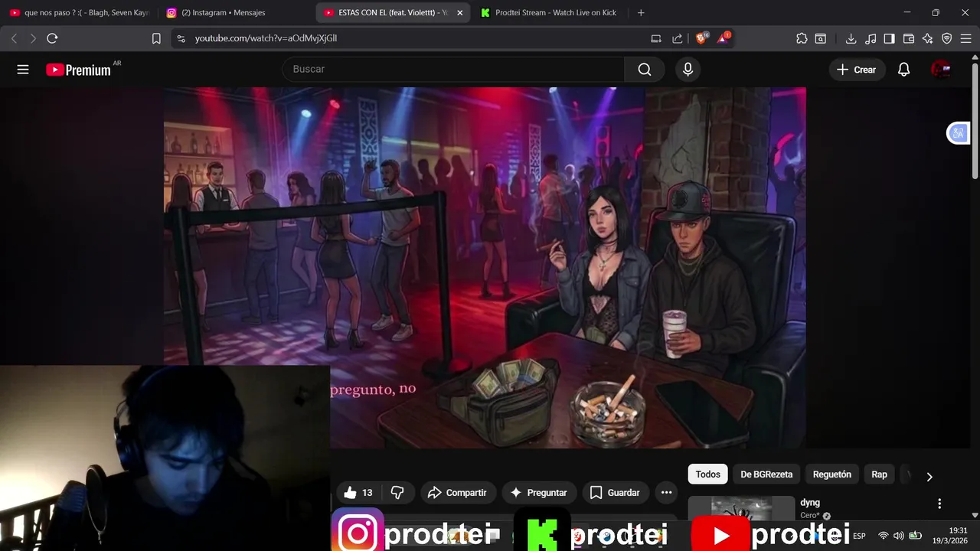The image size is (980, 551).
Task: Open Leo AI sparkle icon in toolbar
Action: pos(928,38)
